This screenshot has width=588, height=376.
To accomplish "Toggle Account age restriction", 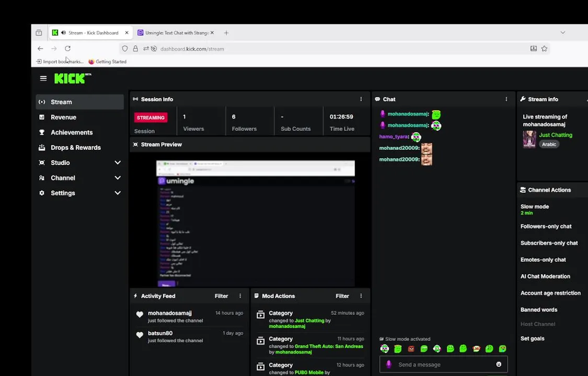I will tap(550, 293).
